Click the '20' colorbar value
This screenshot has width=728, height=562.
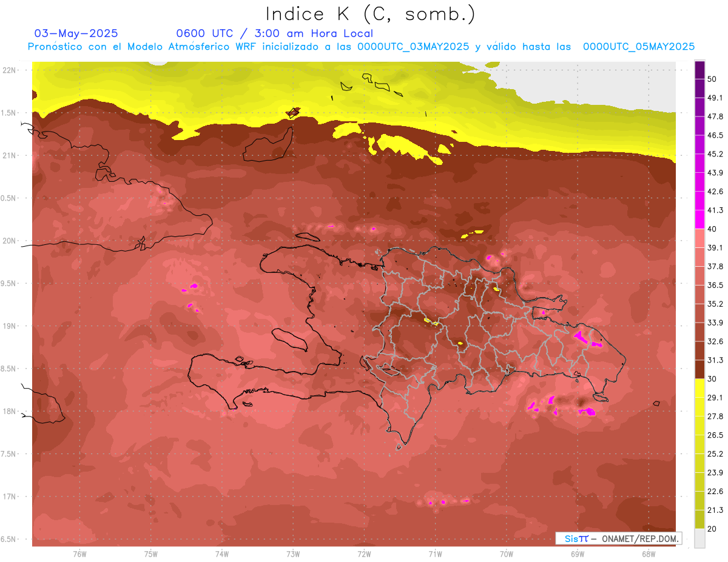712,529
